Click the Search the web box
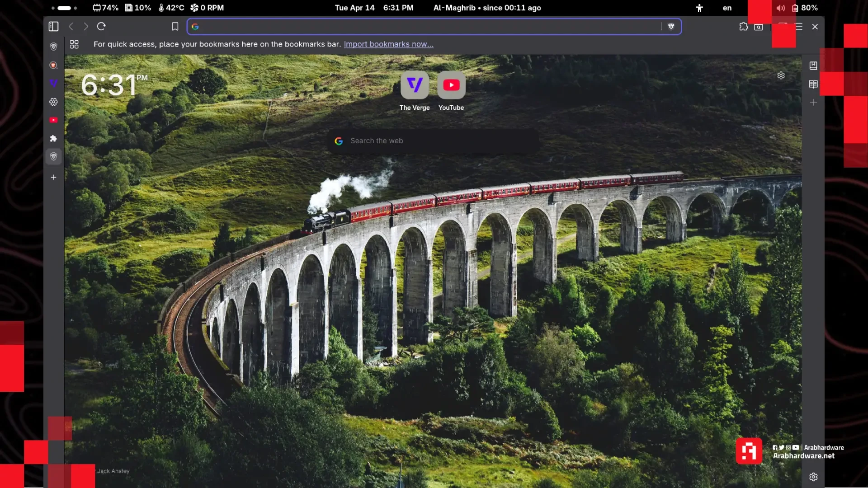 pos(434,141)
